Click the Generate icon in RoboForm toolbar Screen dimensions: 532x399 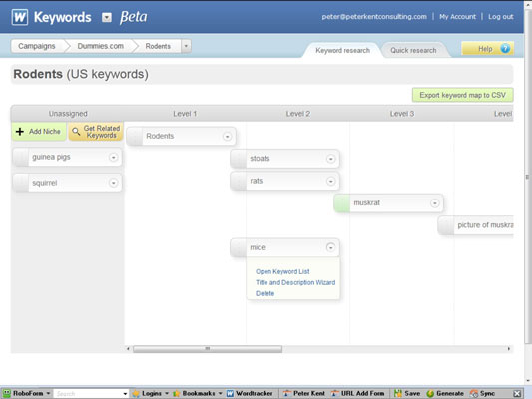tap(430, 394)
